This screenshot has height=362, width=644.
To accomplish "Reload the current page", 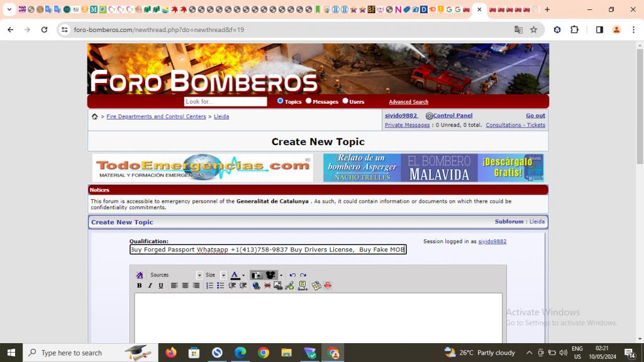I will (45, 30).
